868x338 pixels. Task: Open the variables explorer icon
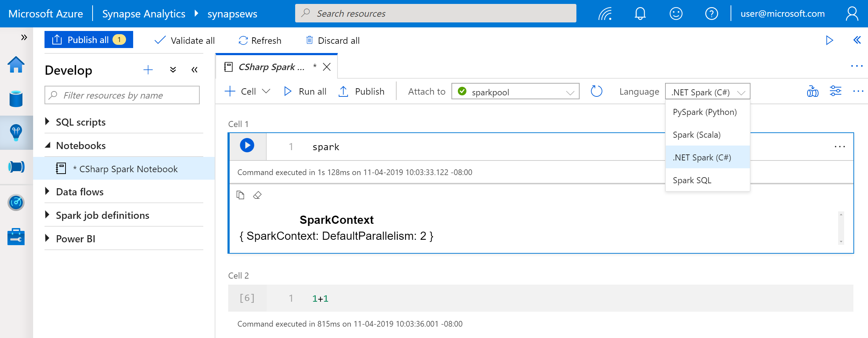click(x=812, y=91)
